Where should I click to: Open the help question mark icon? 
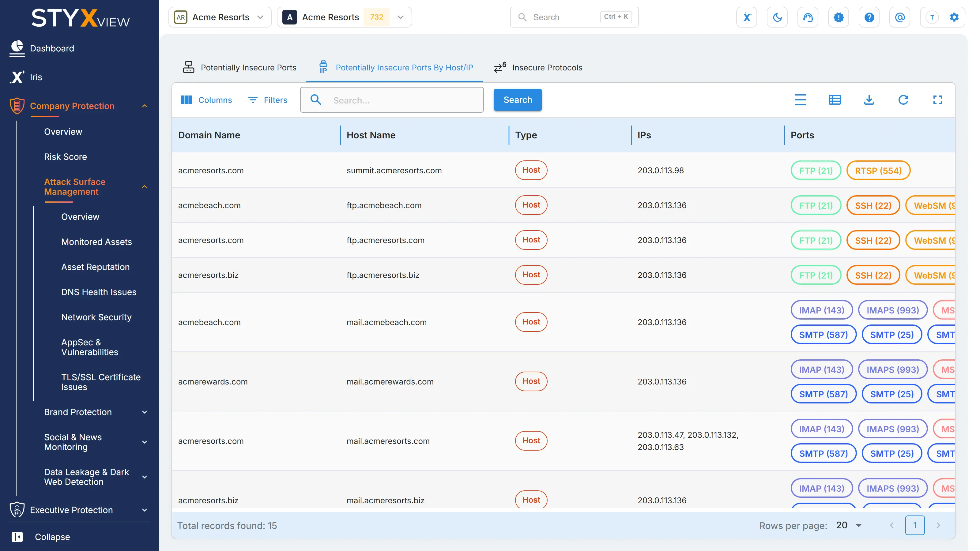[869, 17]
